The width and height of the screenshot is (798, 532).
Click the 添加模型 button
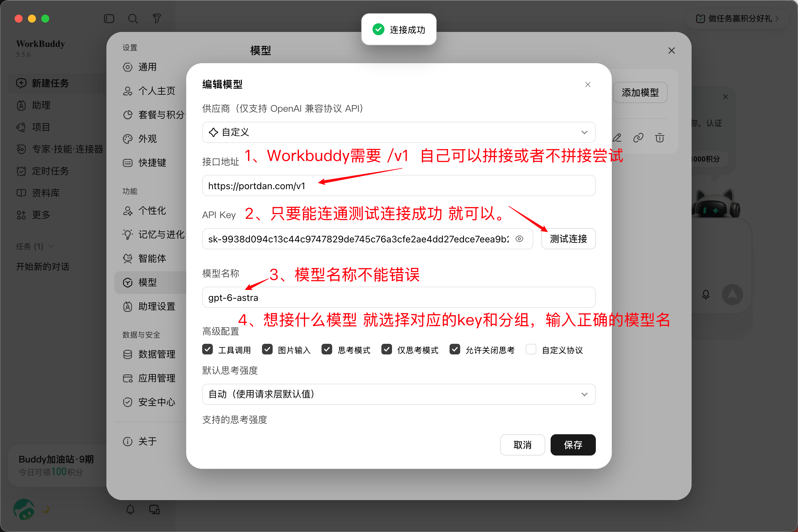click(x=640, y=92)
